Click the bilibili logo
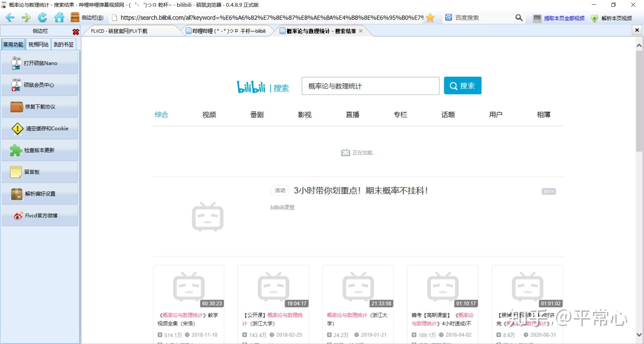The image size is (644, 344). point(251,87)
